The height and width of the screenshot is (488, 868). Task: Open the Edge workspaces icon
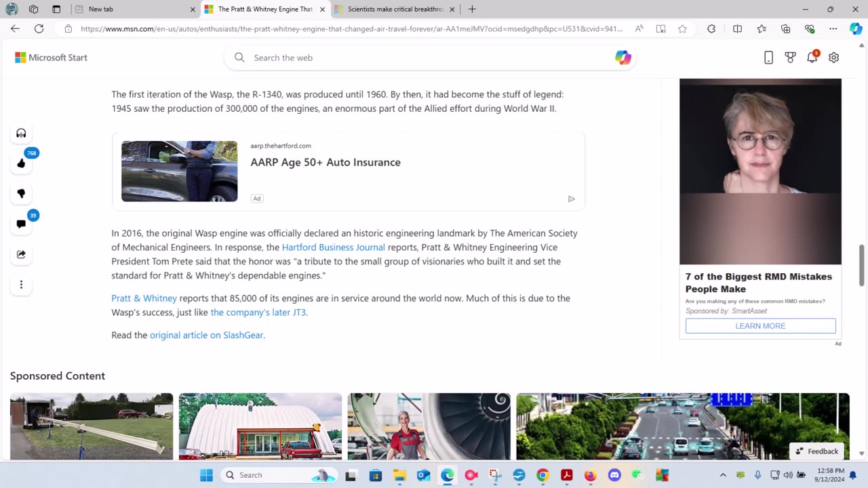(x=34, y=9)
